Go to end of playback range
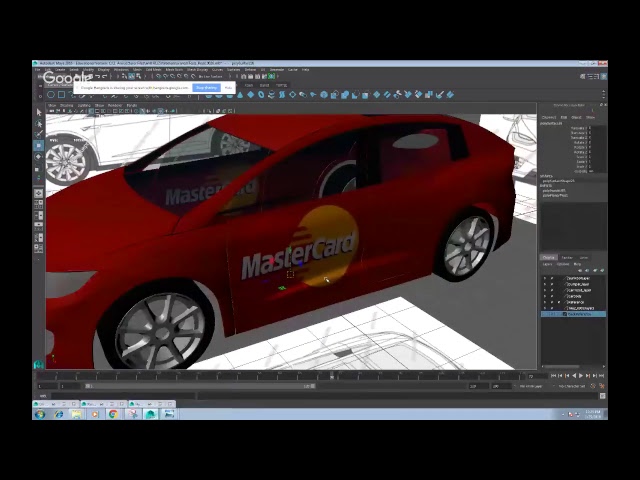The height and width of the screenshot is (480, 640). 602,376
